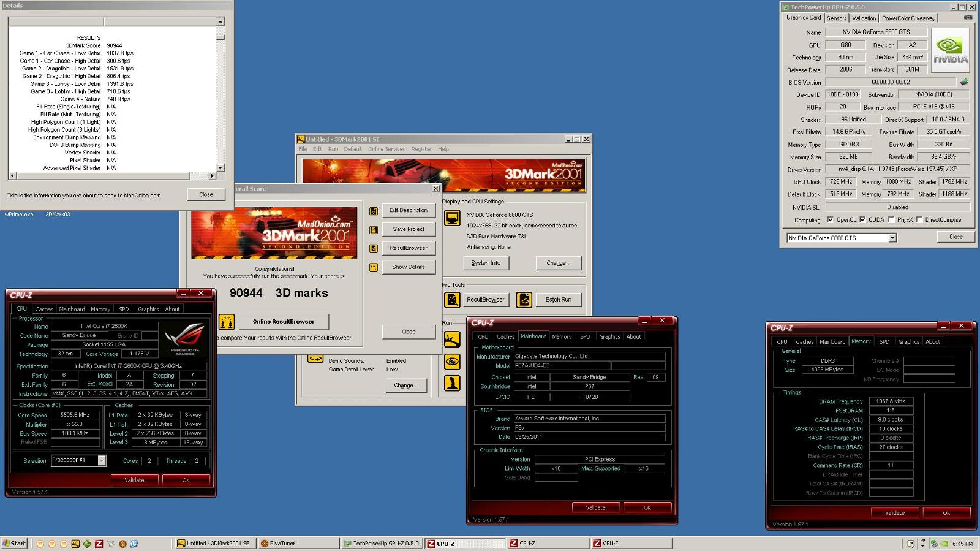Click the Edit Description icon in Overall Score dialog
Viewport: 980px width, 551px height.
(x=374, y=211)
